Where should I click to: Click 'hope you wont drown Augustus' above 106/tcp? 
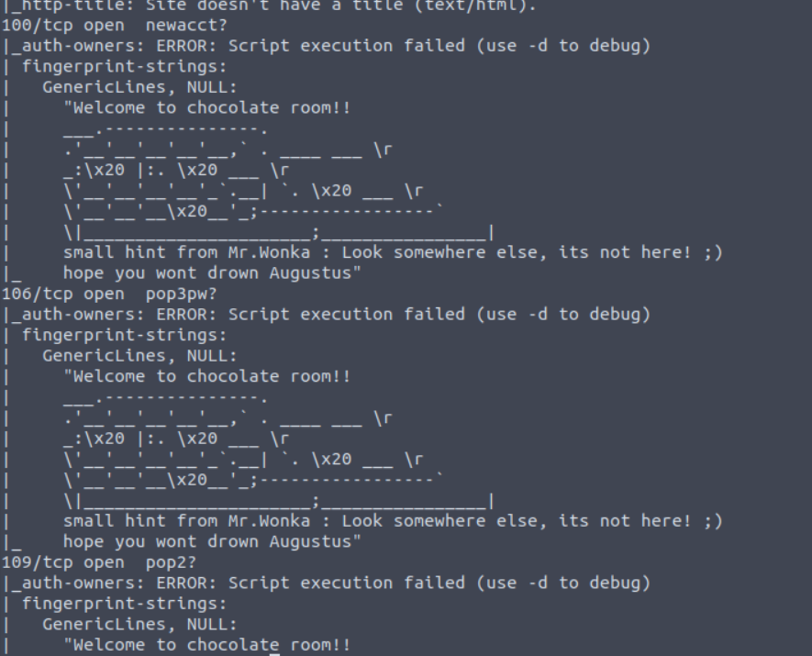[212, 273]
